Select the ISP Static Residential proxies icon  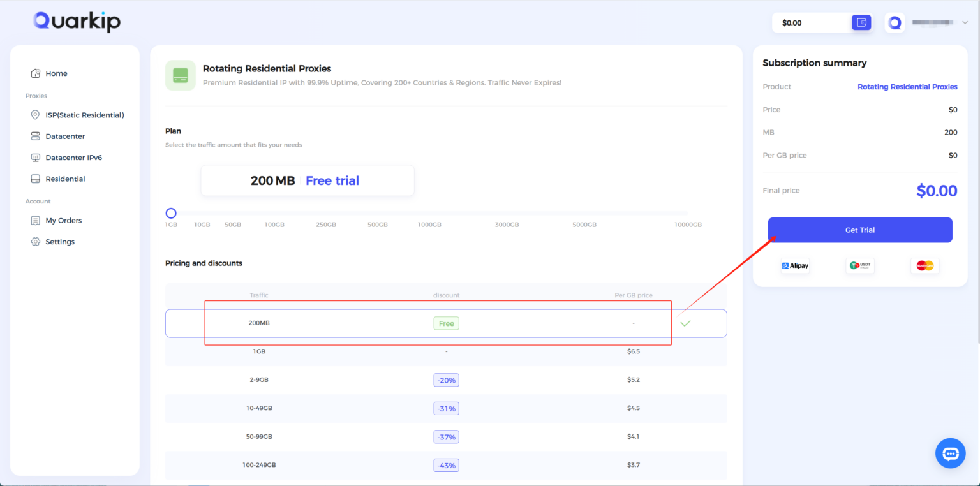pyautogui.click(x=36, y=115)
